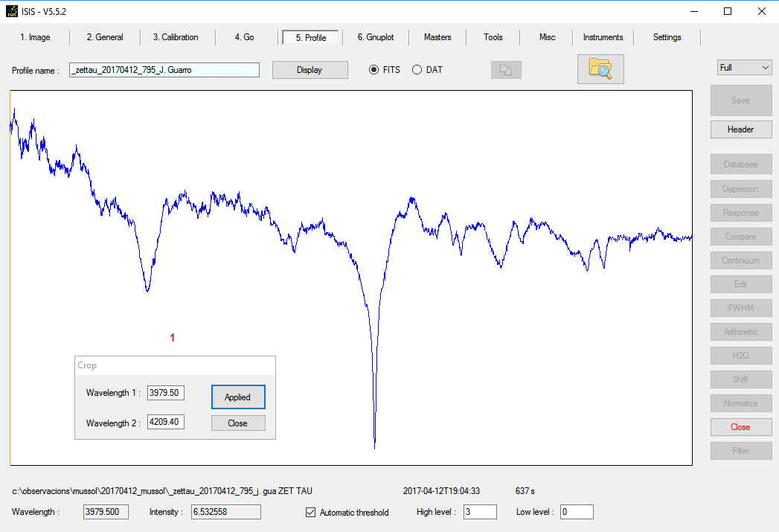779x532 pixels.
Task: Toggle the Automatic threshold checkbox
Action: 311,512
